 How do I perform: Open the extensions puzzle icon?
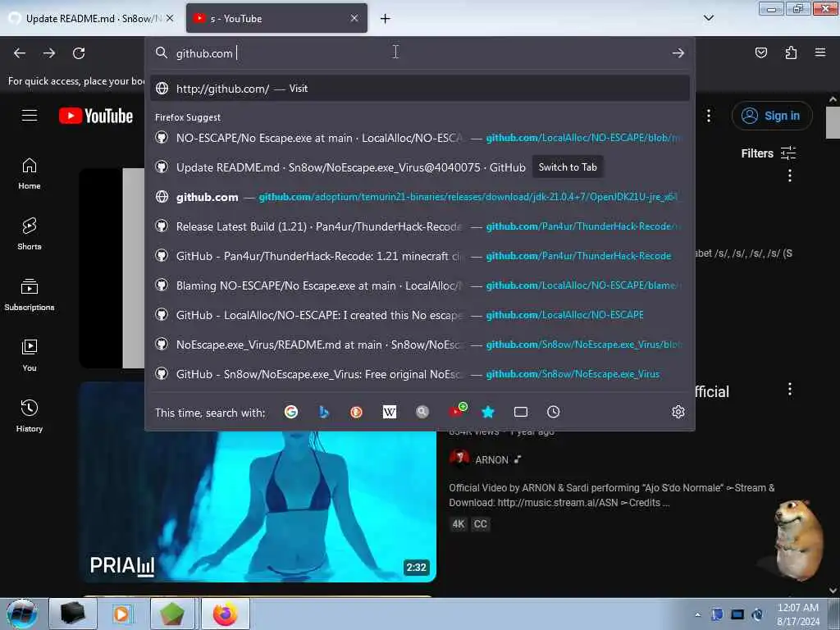791,52
